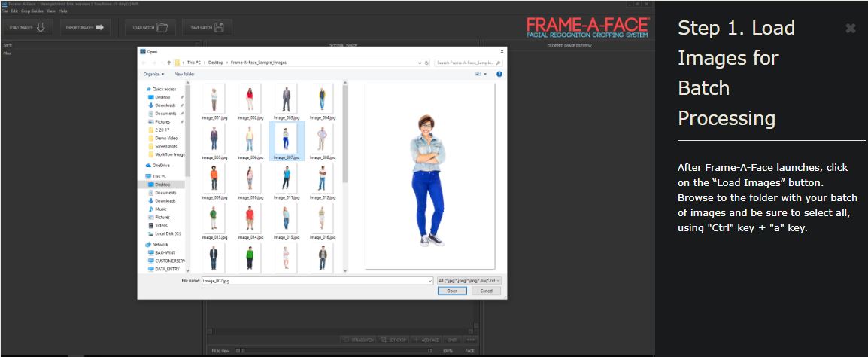The image size is (868, 357).
Task: Select the Image_016.jpg thumbnail
Action: [x=322, y=221]
